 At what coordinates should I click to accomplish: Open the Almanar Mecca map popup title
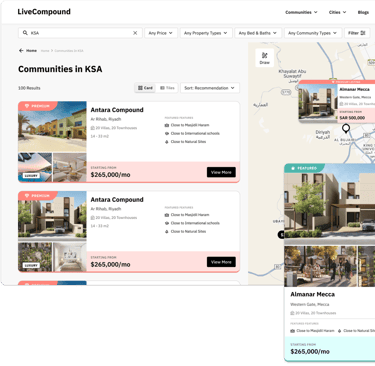click(354, 89)
